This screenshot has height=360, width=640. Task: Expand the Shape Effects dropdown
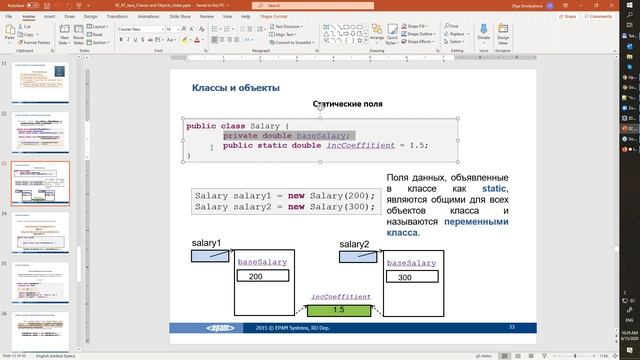click(x=418, y=42)
